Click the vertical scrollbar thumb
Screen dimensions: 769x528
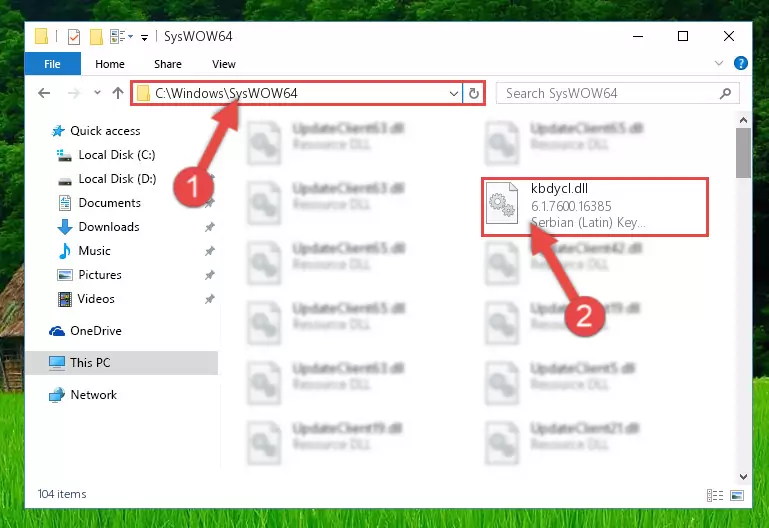coord(743,153)
